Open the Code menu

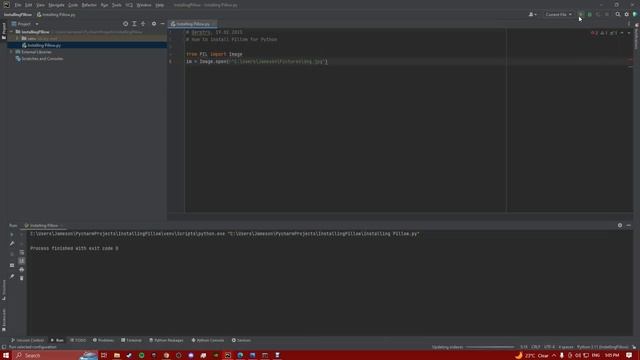[x=73, y=5]
